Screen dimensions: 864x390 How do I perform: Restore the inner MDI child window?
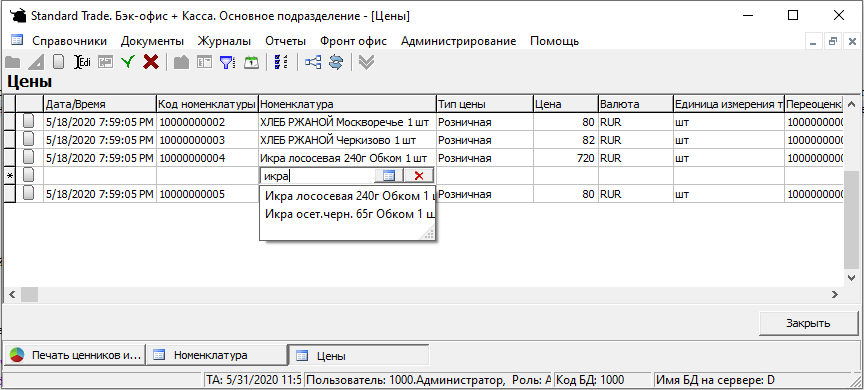pyautogui.click(x=832, y=41)
